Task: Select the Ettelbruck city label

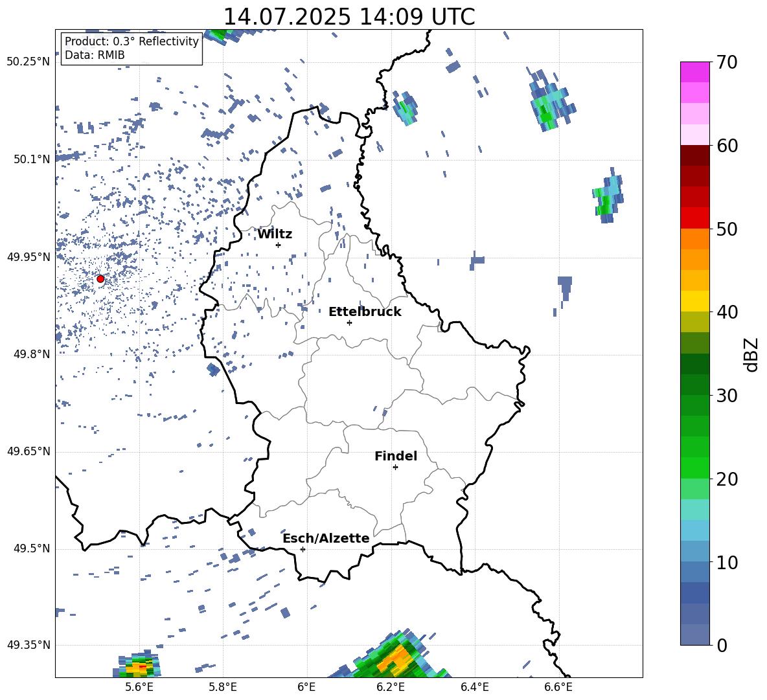Action: [x=365, y=312]
